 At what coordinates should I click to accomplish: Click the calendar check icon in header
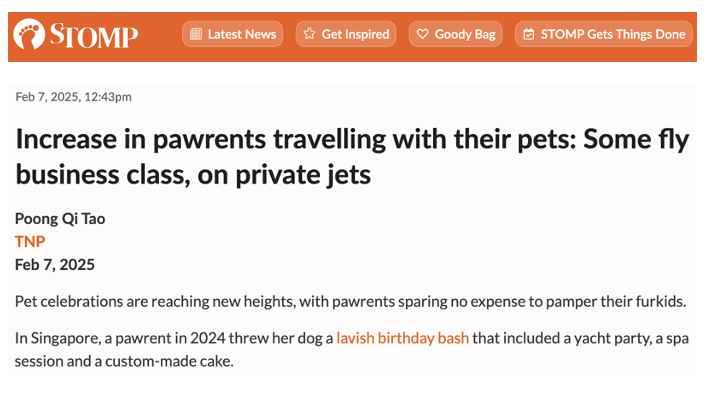point(529,34)
